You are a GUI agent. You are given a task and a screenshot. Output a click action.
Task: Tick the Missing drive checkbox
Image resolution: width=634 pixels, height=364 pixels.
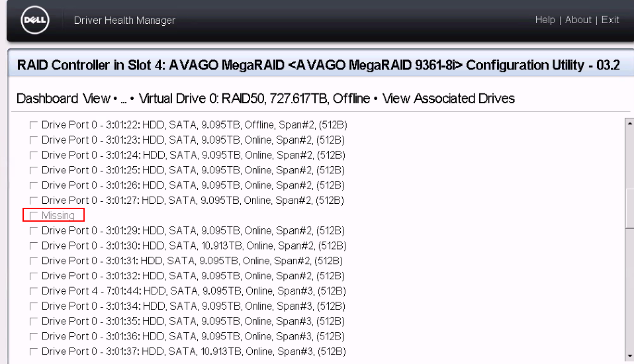tap(34, 216)
